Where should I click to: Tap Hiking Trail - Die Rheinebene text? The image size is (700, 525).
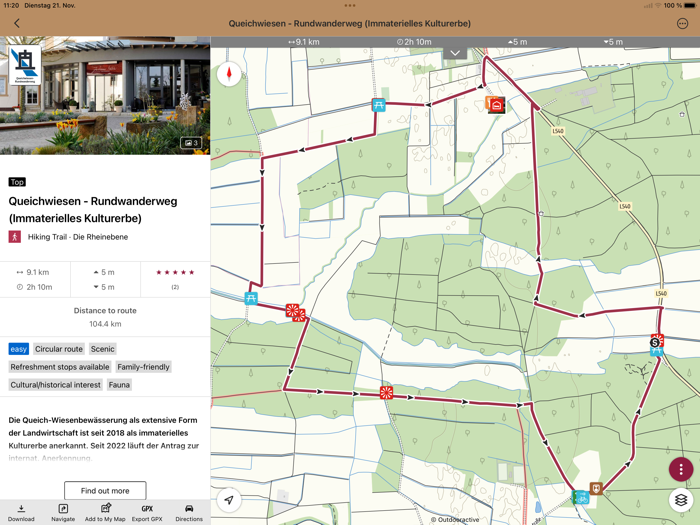[78, 237]
